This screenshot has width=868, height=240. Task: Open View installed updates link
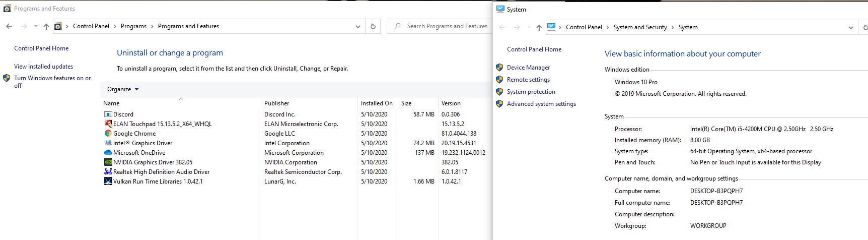[43, 67]
